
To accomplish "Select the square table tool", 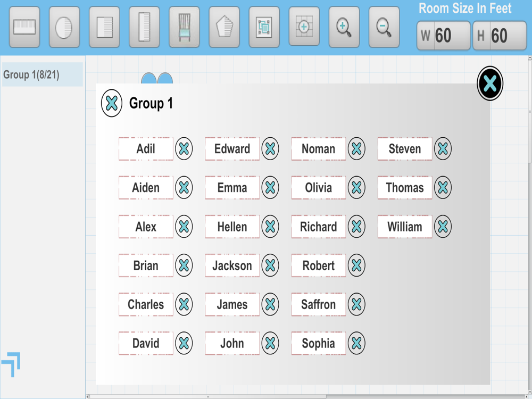I will [x=104, y=27].
